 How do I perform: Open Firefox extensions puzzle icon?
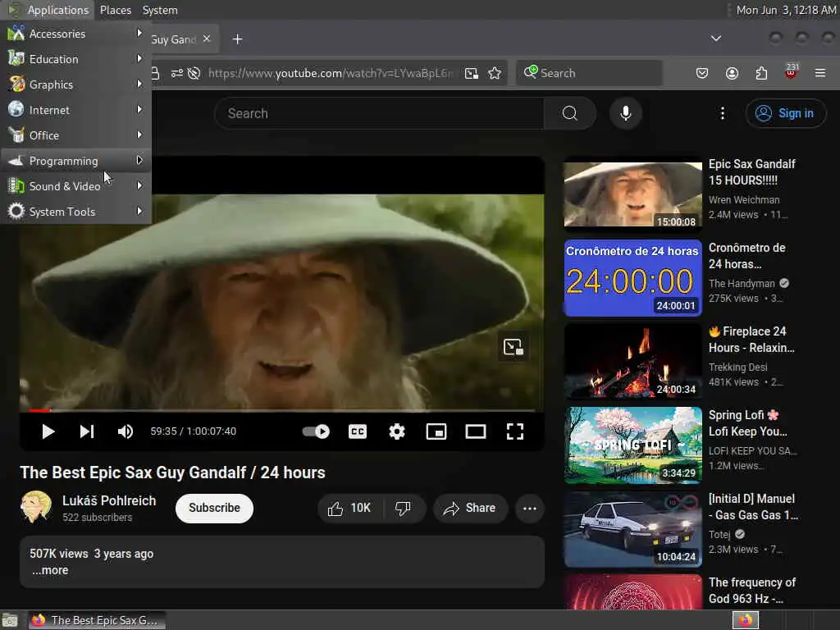coord(761,73)
